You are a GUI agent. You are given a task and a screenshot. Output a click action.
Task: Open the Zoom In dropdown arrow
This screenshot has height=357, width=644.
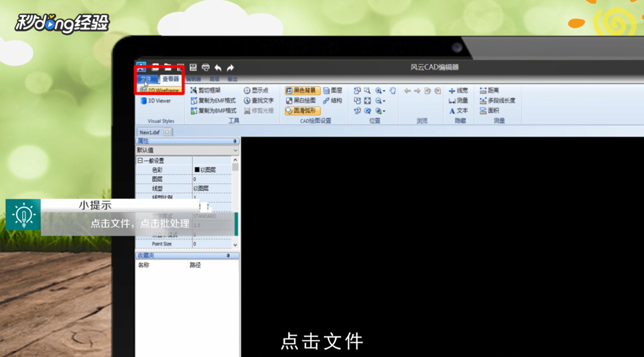[x=384, y=91]
